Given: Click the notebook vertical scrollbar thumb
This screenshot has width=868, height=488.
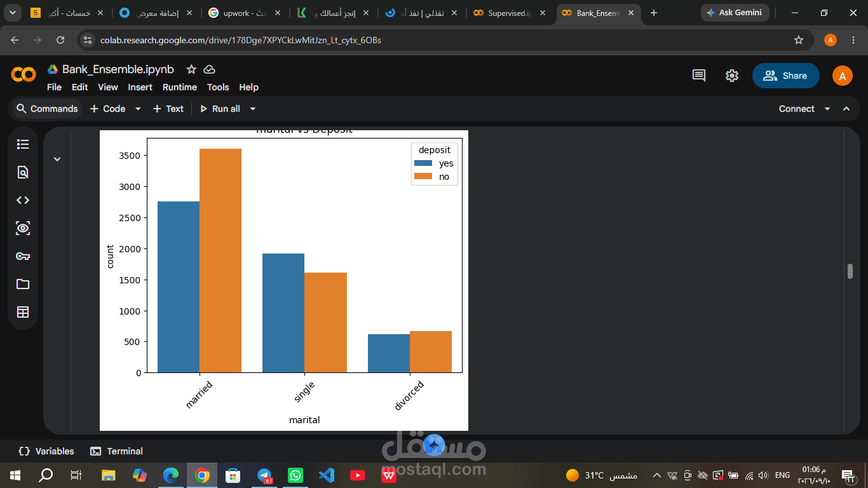Looking at the screenshot, I should point(850,271).
